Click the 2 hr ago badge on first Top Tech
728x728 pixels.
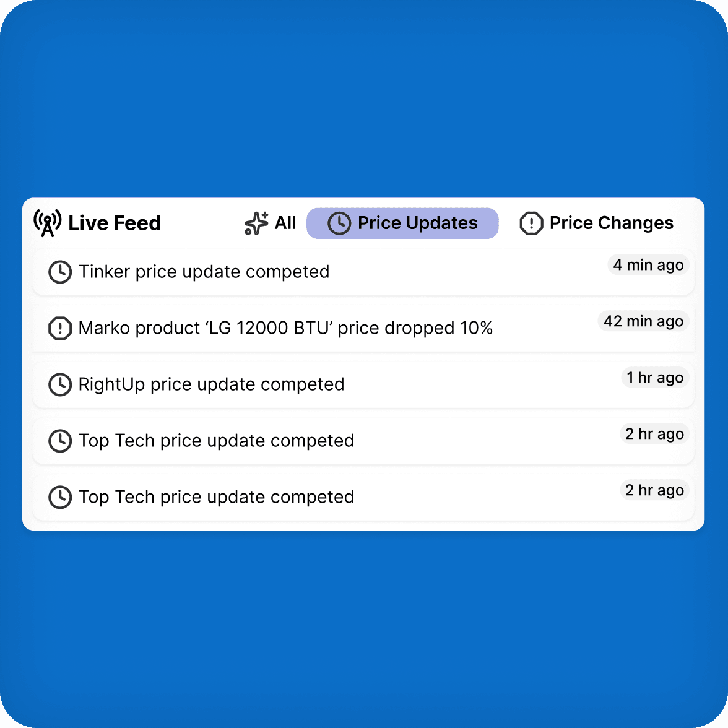click(654, 434)
